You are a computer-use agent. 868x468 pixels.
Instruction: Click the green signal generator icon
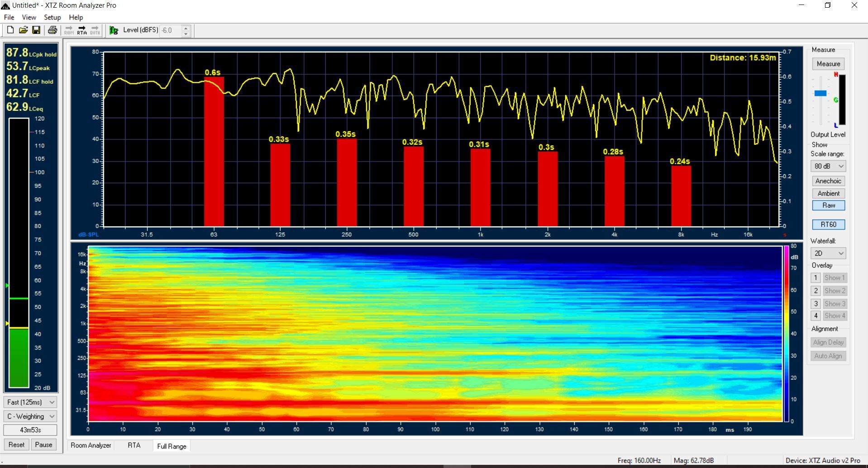coord(114,30)
